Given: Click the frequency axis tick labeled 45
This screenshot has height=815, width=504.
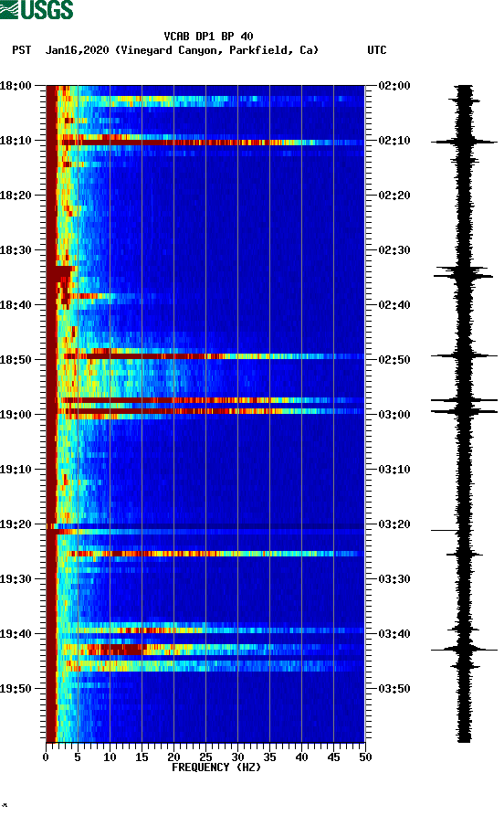Looking at the screenshot, I should point(333,757).
